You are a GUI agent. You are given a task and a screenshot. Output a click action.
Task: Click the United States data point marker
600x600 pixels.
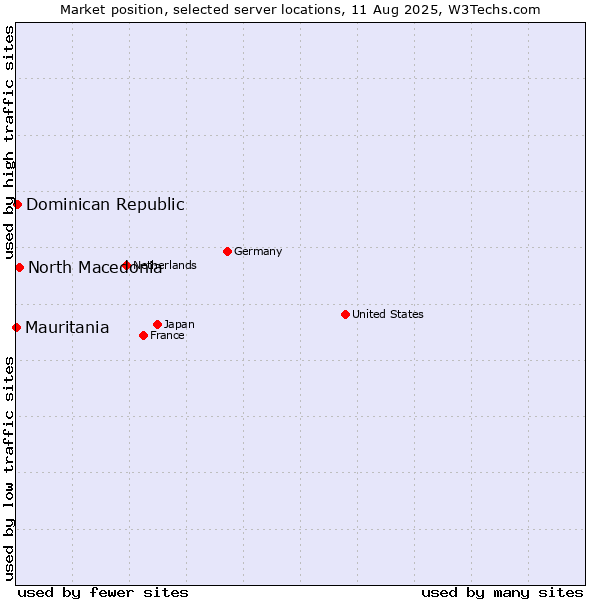[346, 315]
